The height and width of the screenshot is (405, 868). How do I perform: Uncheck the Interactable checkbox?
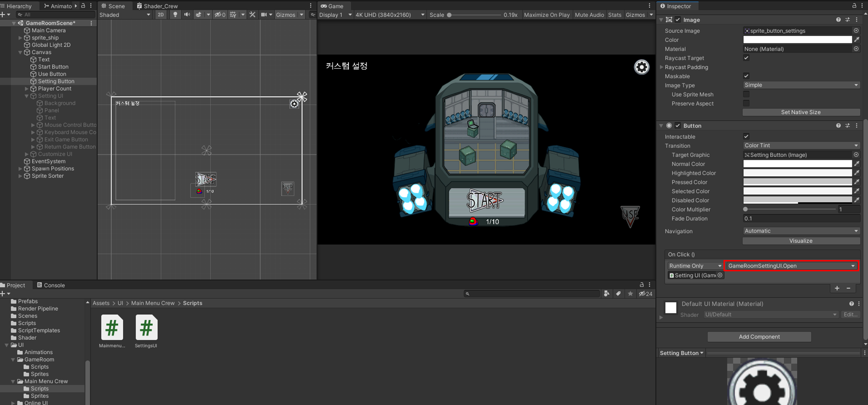coord(746,137)
